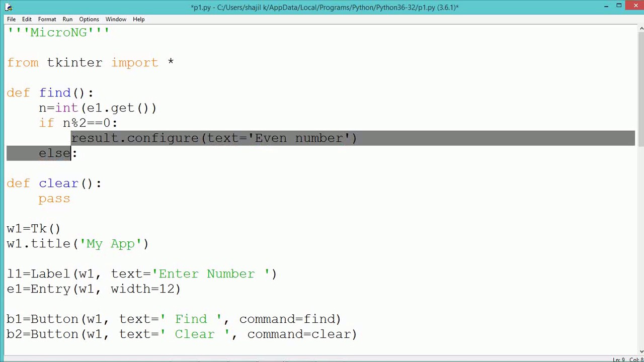Viewport: 644px width, 362px height.
Task: Click the word tkinter in the import statement
Action: pos(74,62)
